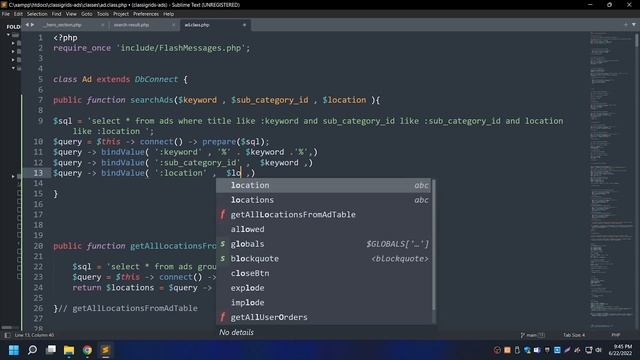This screenshot has height=360, width=640.
Task: Collapse the top-level folder in sidebar
Action: click(8, 35)
